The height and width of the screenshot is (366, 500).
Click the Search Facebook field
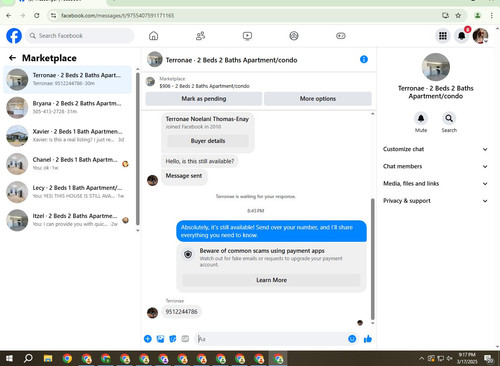tap(80, 36)
